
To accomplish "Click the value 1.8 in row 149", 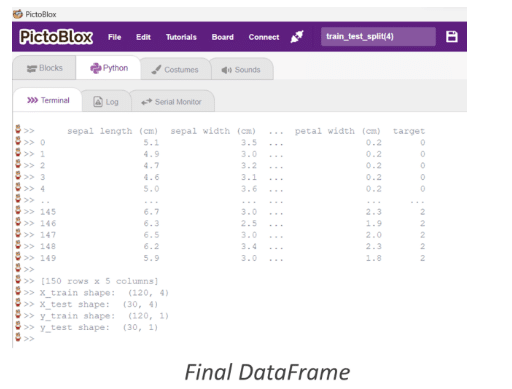I will 373,258.
